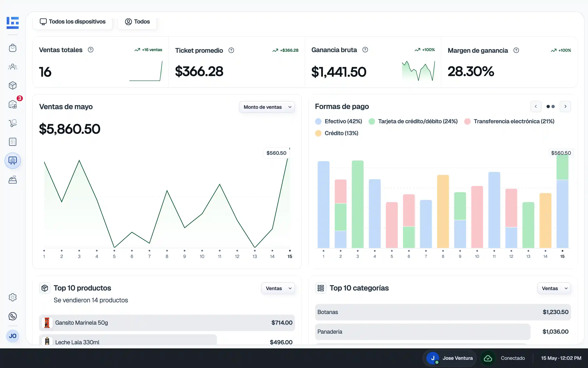
Task: Open the shopping bag sales icon in sidebar
Action: pos(13,48)
